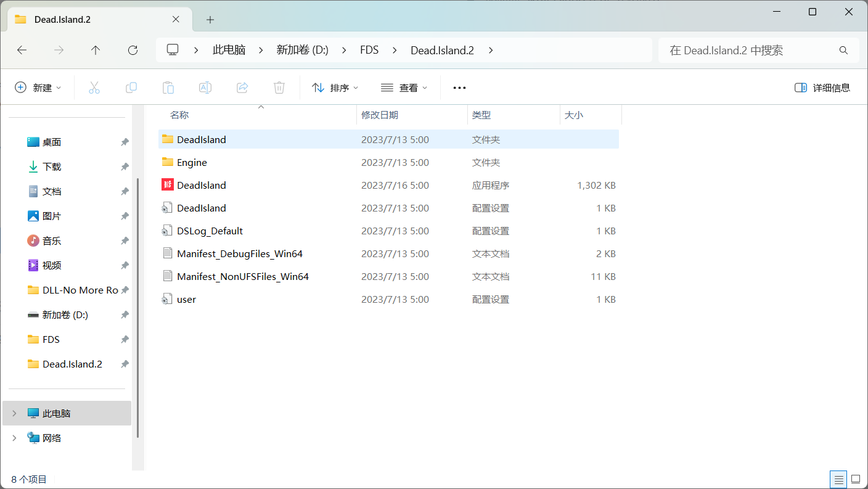Expand 网络 in the navigation pane
The width and height of the screenshot is (868, 489).
click(x=14, y=438)
